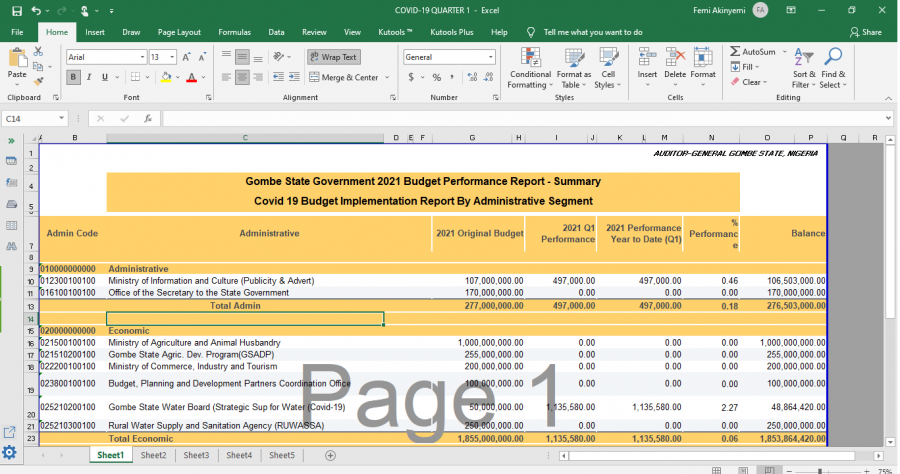Toggle Bold formatting
The image size is (900, 474).
point(73,77)
